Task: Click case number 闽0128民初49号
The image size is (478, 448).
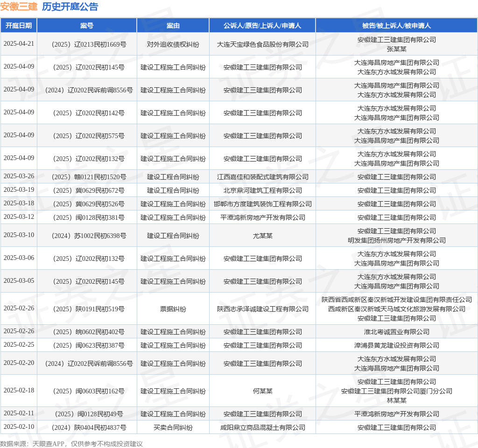Action: pos(89,414)
